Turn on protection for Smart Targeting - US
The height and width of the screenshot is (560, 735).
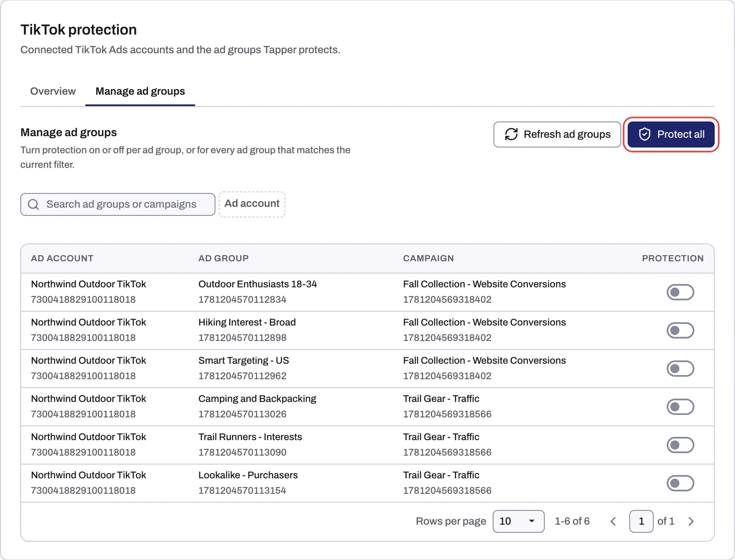680,368
